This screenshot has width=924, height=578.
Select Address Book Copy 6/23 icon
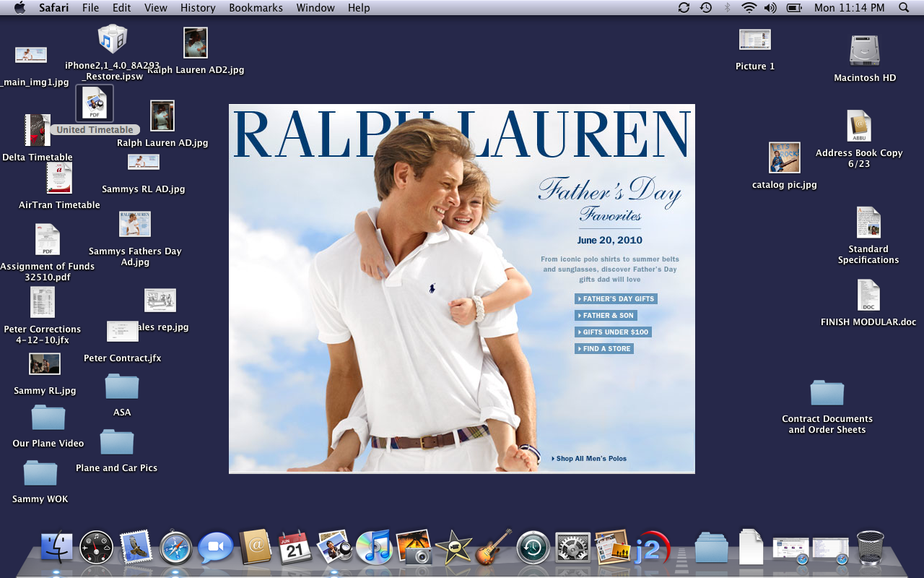click(859, 126)
